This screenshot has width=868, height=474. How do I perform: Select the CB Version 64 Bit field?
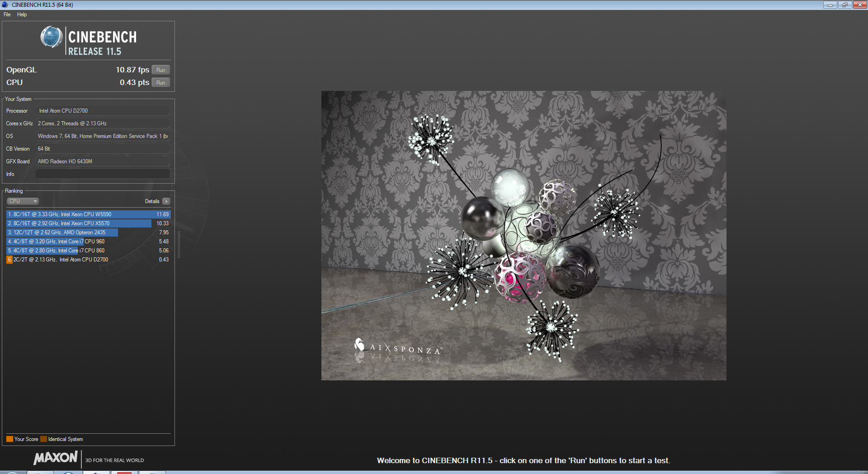[103, 149]
